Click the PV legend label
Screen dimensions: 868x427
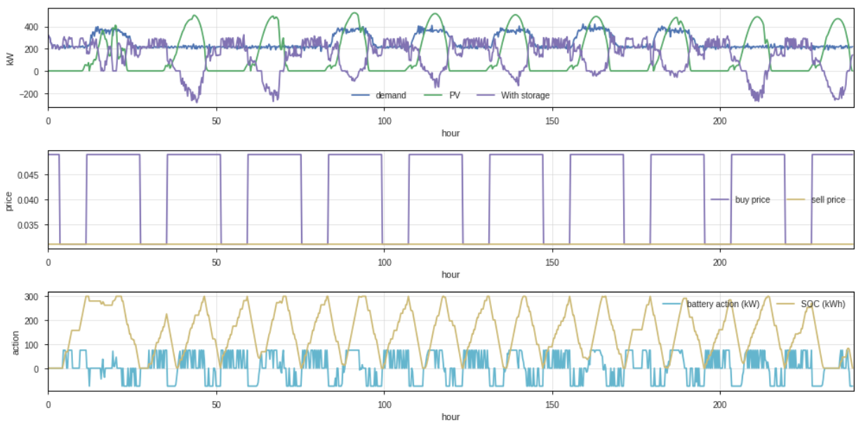455,95
